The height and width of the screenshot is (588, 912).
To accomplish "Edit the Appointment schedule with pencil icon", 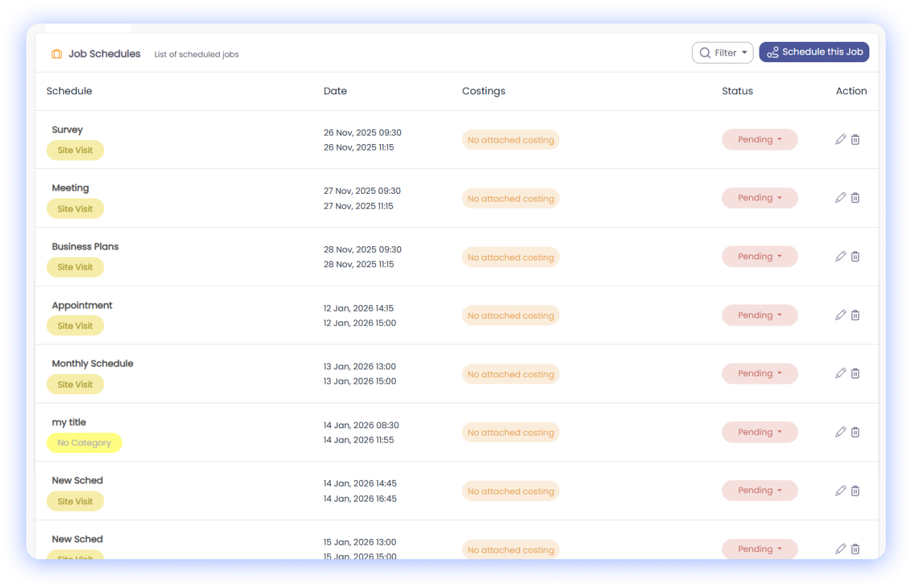I will (x=841, y=315).
